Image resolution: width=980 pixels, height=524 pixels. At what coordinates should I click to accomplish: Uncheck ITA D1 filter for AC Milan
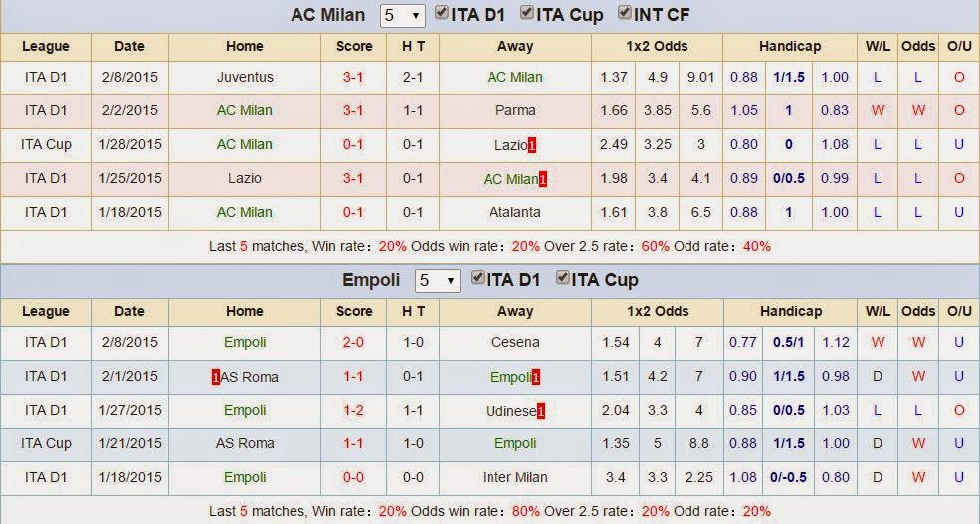tap(442, 13)
